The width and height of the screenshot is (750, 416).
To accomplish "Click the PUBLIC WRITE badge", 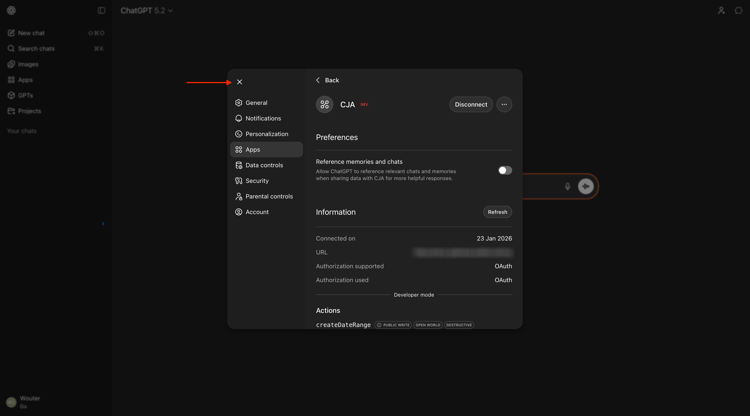I will [393, 325].
